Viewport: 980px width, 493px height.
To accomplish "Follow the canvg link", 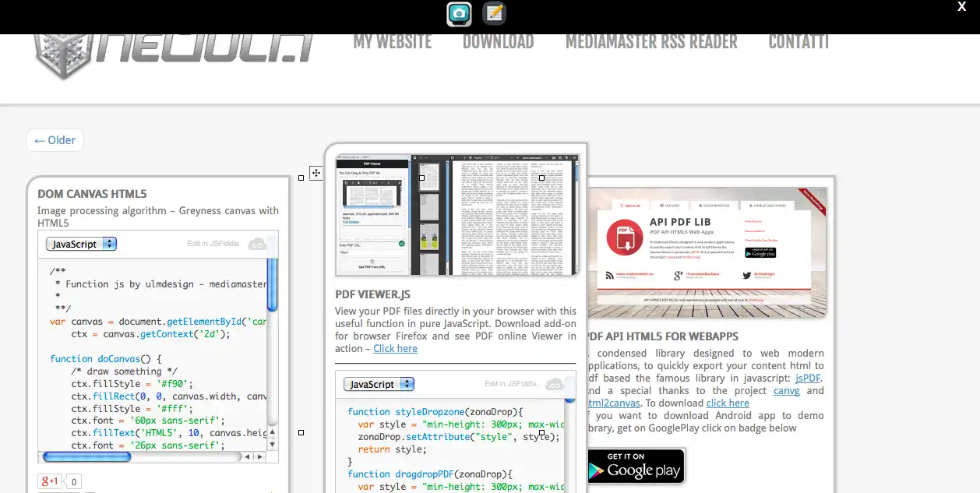I will pyautogui.click(x=787, y=390).
